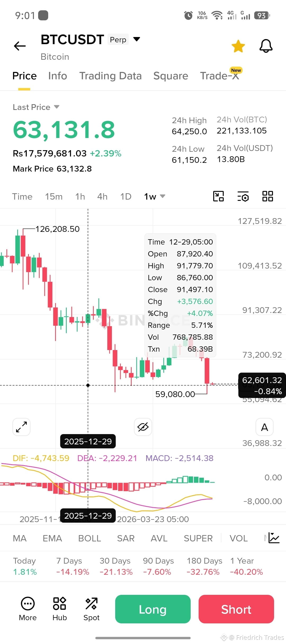
Task: Open the More menu
Action: point(28,609)
